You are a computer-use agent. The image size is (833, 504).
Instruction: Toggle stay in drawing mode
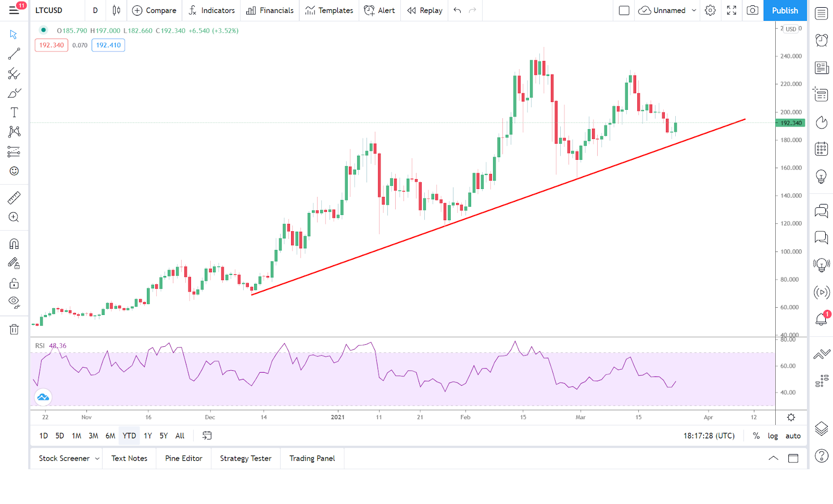click(14, 263)
